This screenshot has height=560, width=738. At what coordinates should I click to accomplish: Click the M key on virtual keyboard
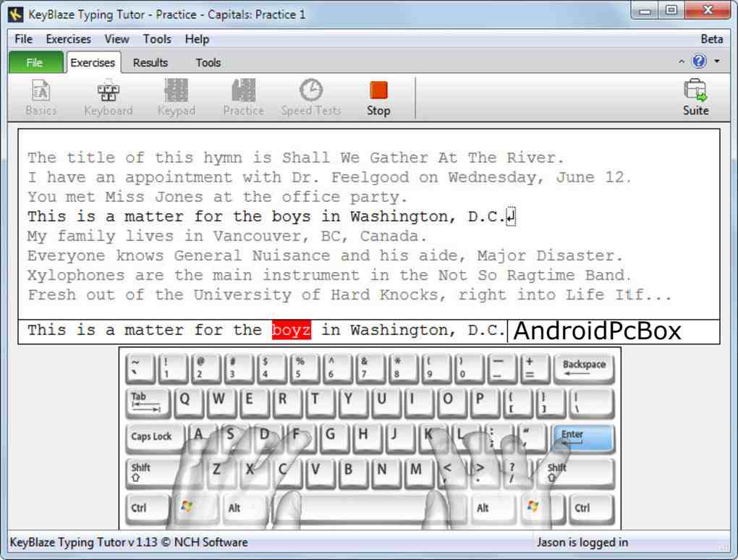pos(420,473)
